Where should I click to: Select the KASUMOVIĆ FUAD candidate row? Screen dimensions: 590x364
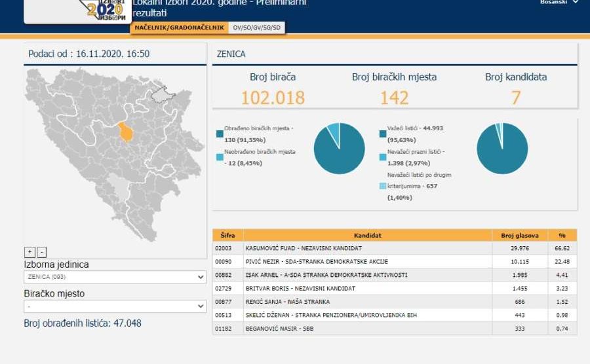tap(367, 249)
